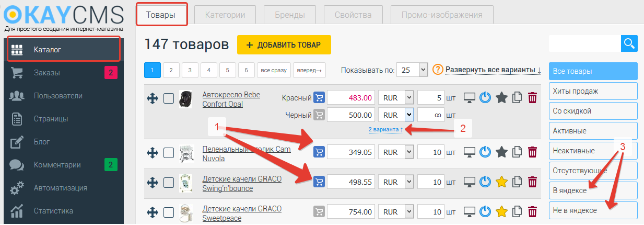This screenshot has height=225, width=644.
Task: Open the Показывать по dropdown
Action: point(413,70)
